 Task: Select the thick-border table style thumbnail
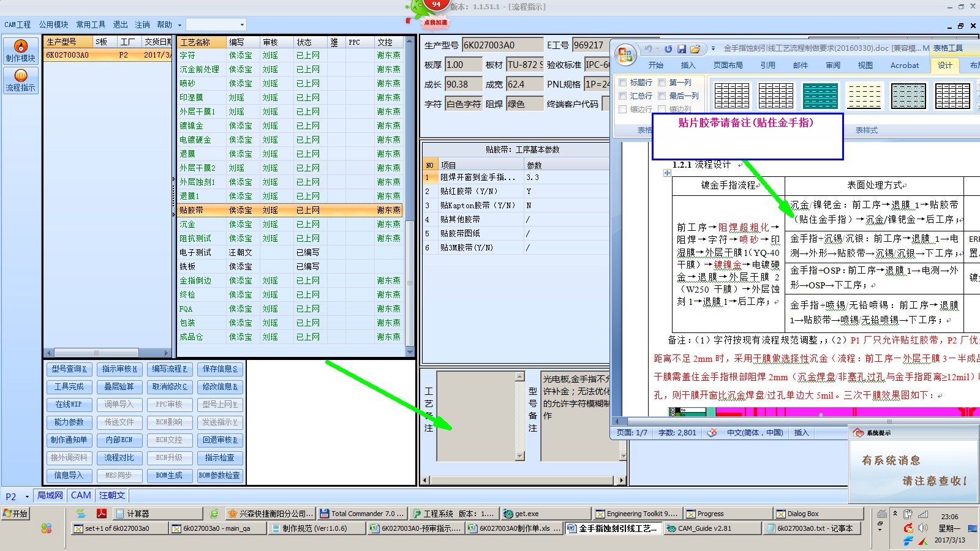[x=952, y=96]
